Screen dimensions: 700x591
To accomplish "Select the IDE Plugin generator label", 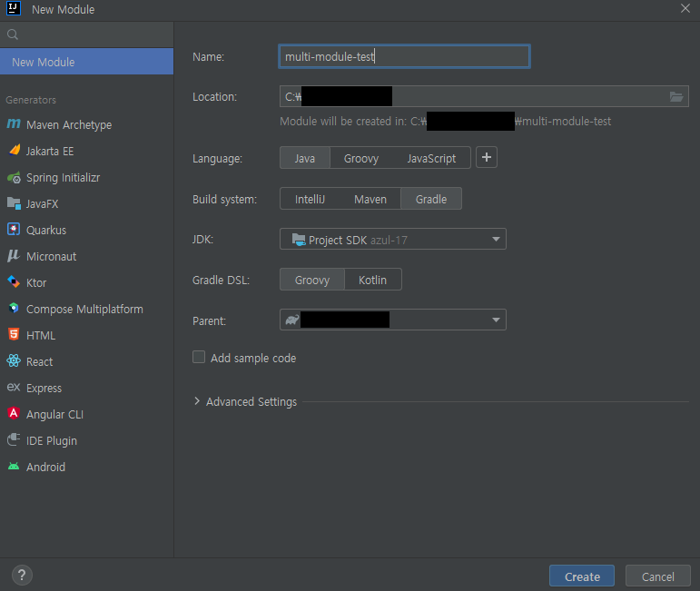I will pyautogui.click(x=52, y=441).
